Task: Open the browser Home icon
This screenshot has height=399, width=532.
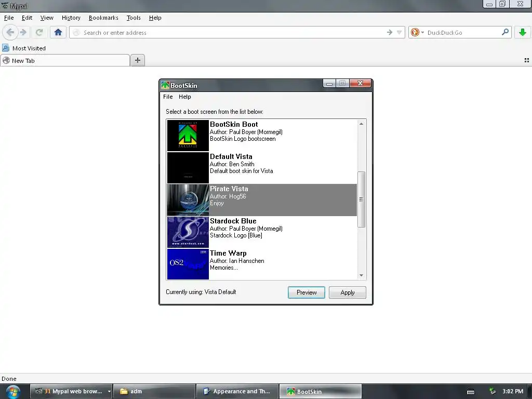Action: pyautogui.click(x=58, y=32)
